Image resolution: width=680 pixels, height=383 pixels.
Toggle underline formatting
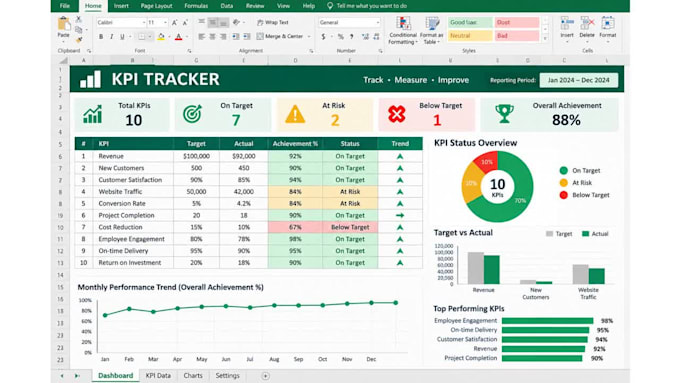click(x=122, y=37)
